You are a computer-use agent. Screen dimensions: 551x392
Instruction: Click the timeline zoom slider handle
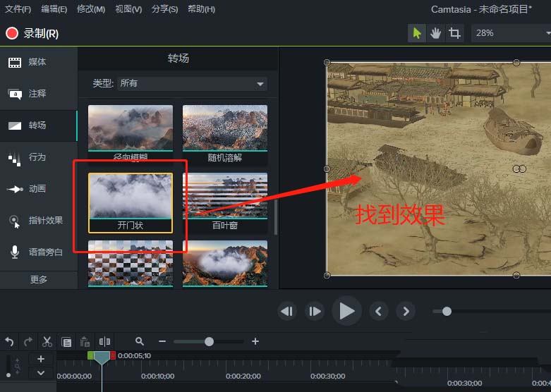pyautogui.click(x=209, y=341)
